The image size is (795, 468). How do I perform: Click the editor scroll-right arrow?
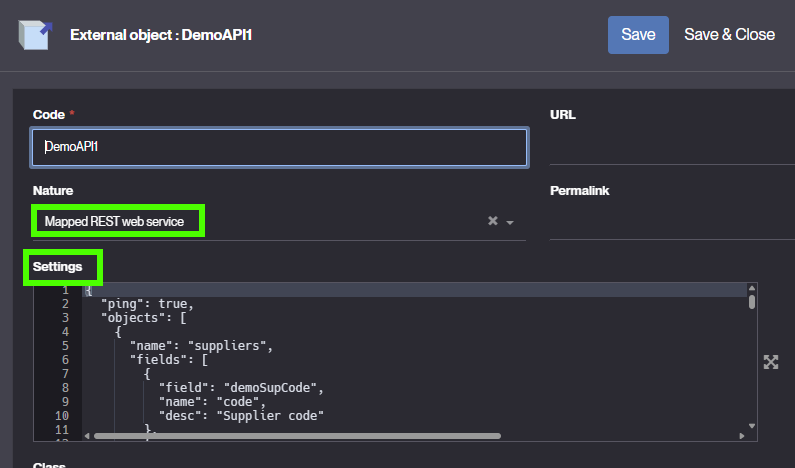tap(742, 436)
